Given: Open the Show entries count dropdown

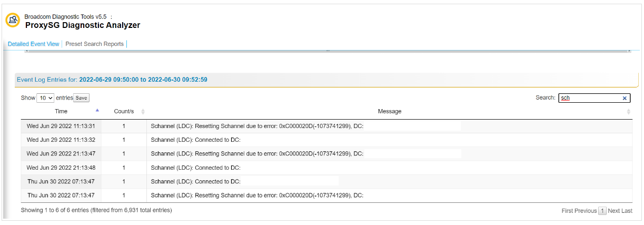Looking at the screenshot, I should tap(45, 98).
